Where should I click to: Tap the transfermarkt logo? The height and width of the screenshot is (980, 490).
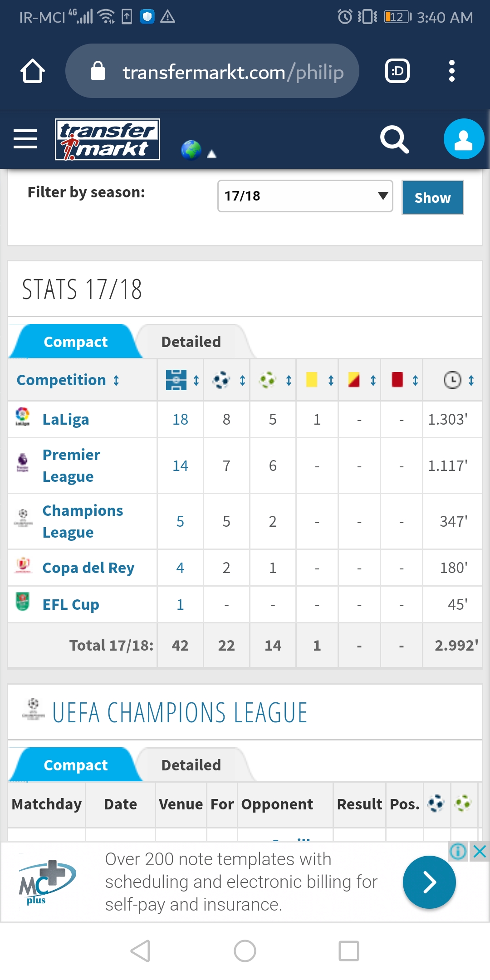108,139
